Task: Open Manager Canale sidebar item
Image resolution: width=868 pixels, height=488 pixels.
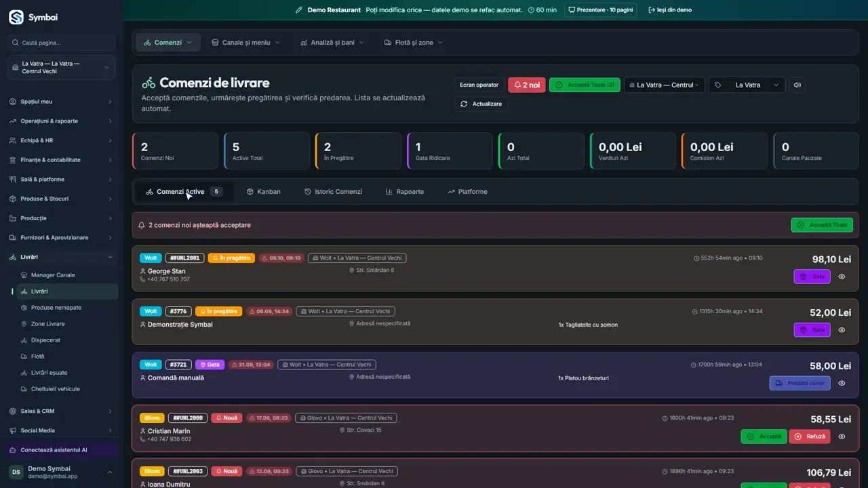Action: point(66,275)
